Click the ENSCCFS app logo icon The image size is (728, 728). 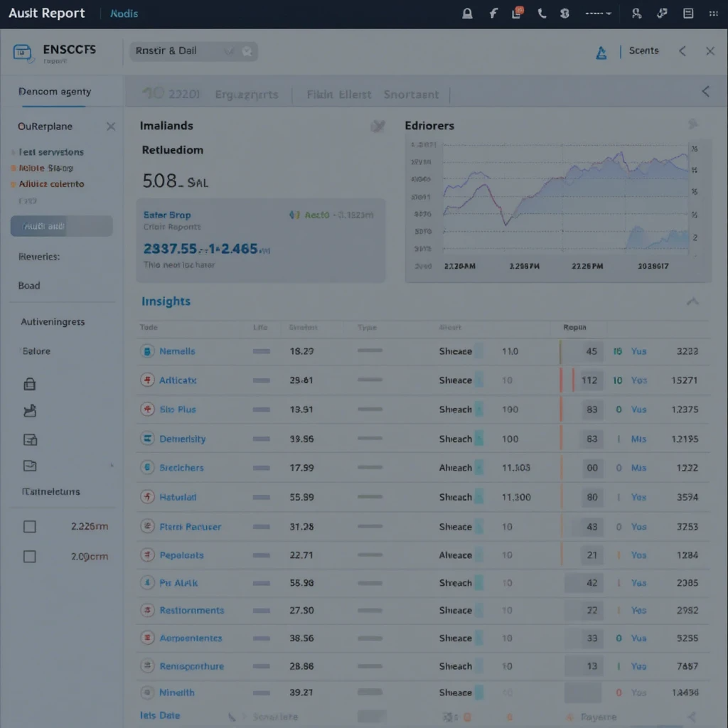point(23,52)
